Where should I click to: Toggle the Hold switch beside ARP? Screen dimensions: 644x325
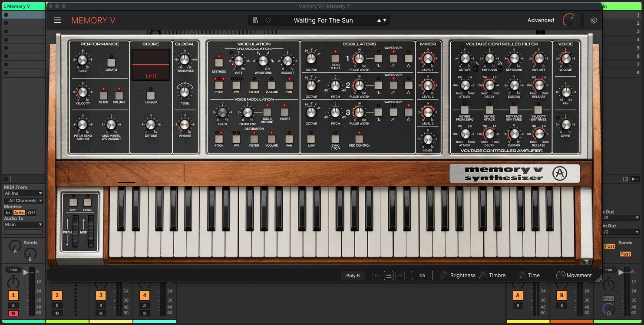(87, 202)
